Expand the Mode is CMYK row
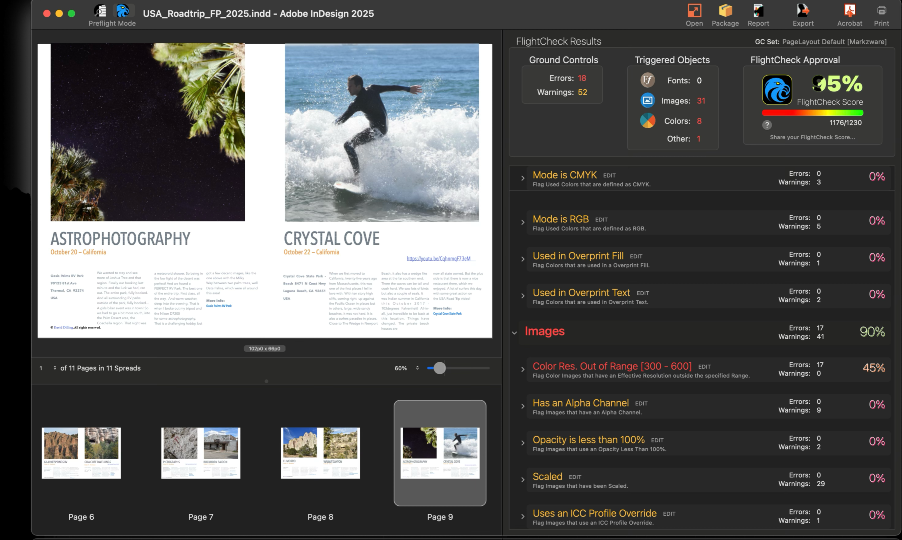This screenshot has width=902, height=540. point(522,178)
